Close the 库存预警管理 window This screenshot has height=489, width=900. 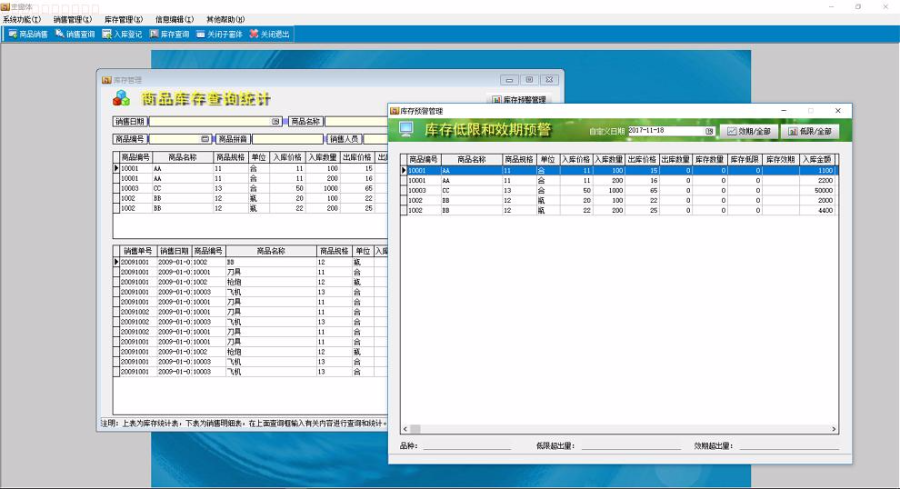click(x=837, y=110)
